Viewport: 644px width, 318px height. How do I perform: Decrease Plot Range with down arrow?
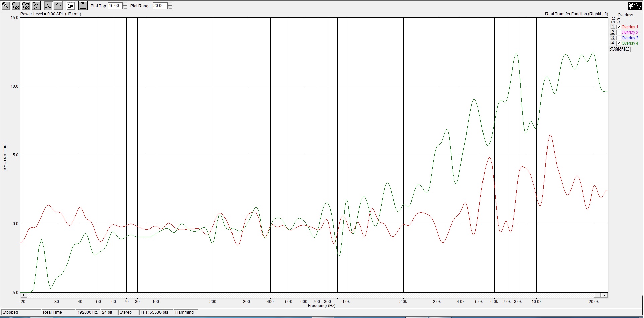[170, 7]
